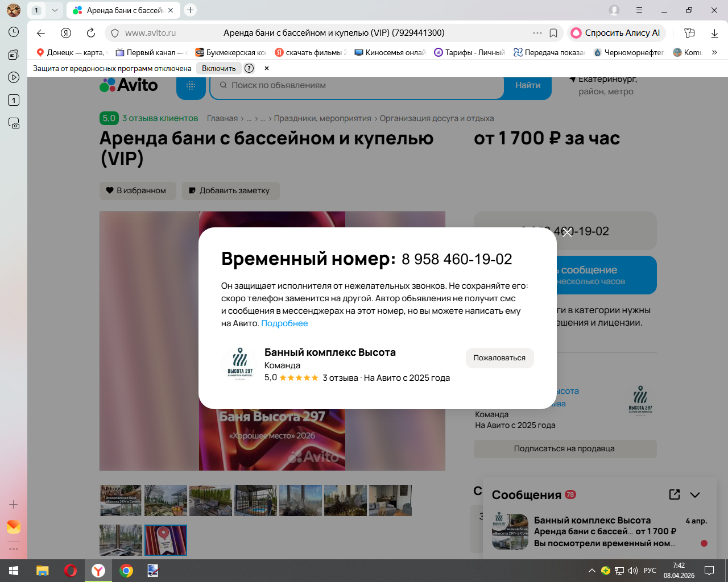This screenshot has width=728, height=582.
Task: Click Включить protection button
Action: point(218,68)
